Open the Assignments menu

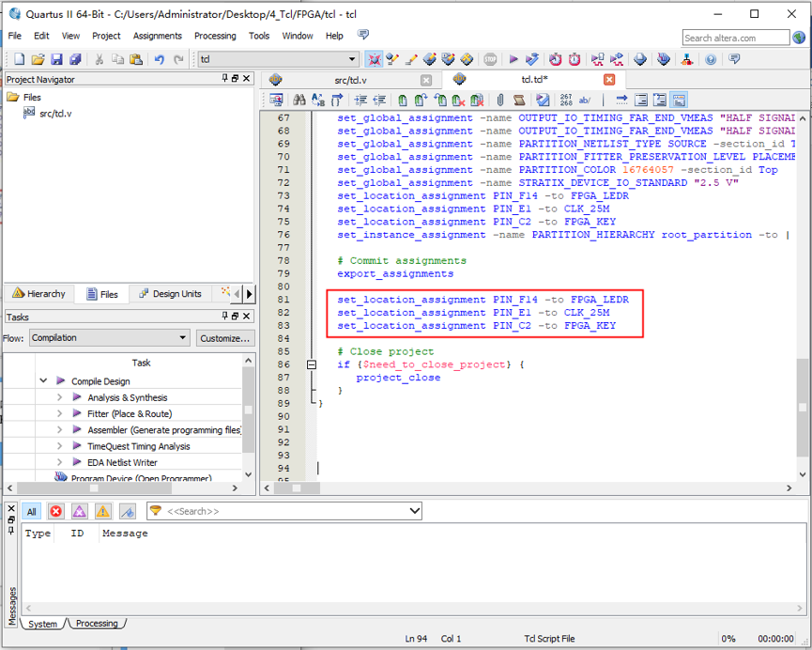(157, 36)
